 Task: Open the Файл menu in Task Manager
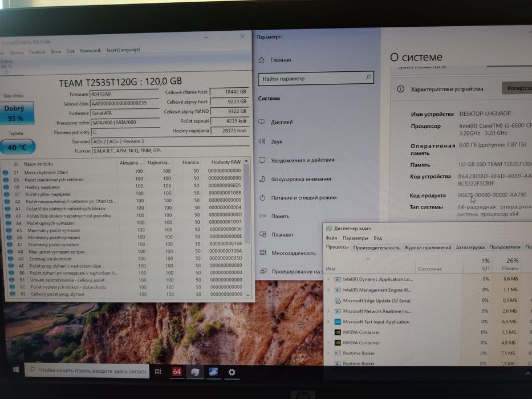click(x=331, y=238)
